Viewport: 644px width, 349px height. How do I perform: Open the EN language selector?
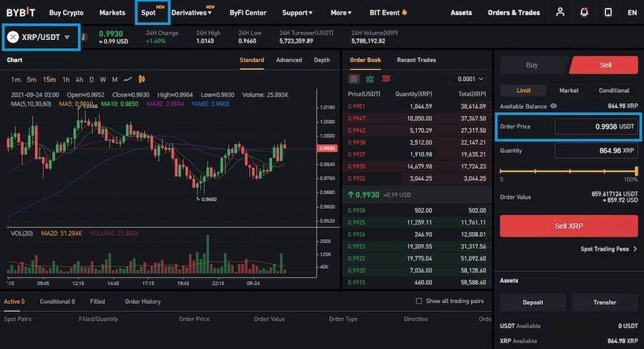point(632,13)
